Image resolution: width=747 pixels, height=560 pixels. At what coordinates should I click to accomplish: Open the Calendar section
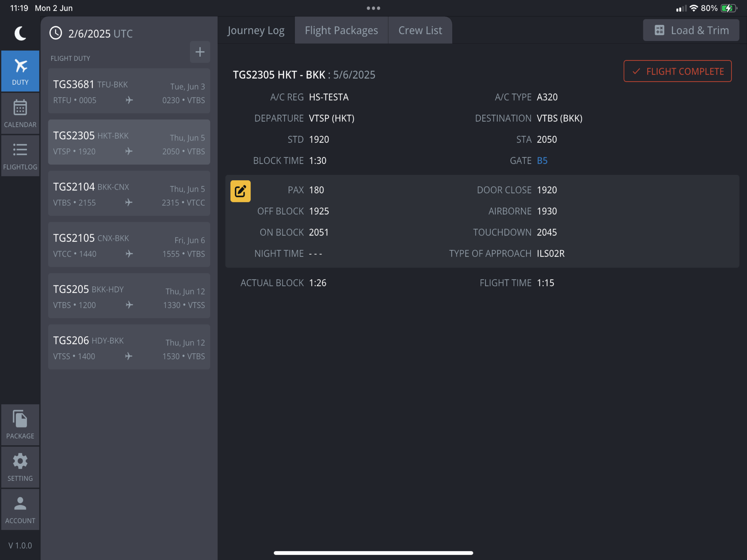point(20,113)
